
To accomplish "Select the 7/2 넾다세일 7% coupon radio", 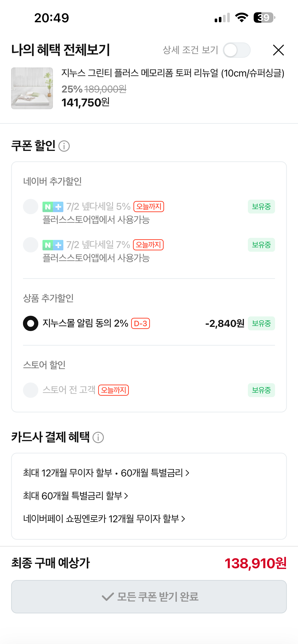I will (31, 245).
